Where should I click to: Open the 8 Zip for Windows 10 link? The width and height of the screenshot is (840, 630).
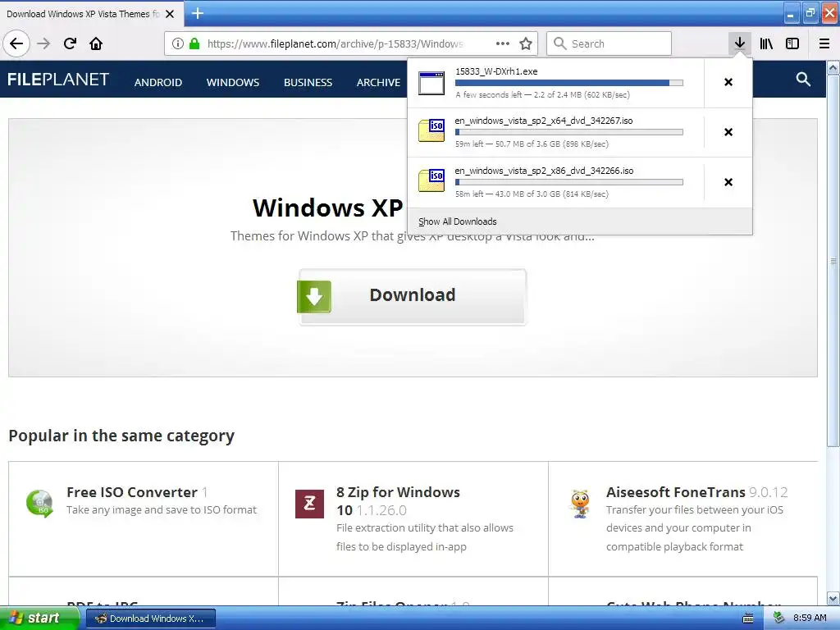398,501
